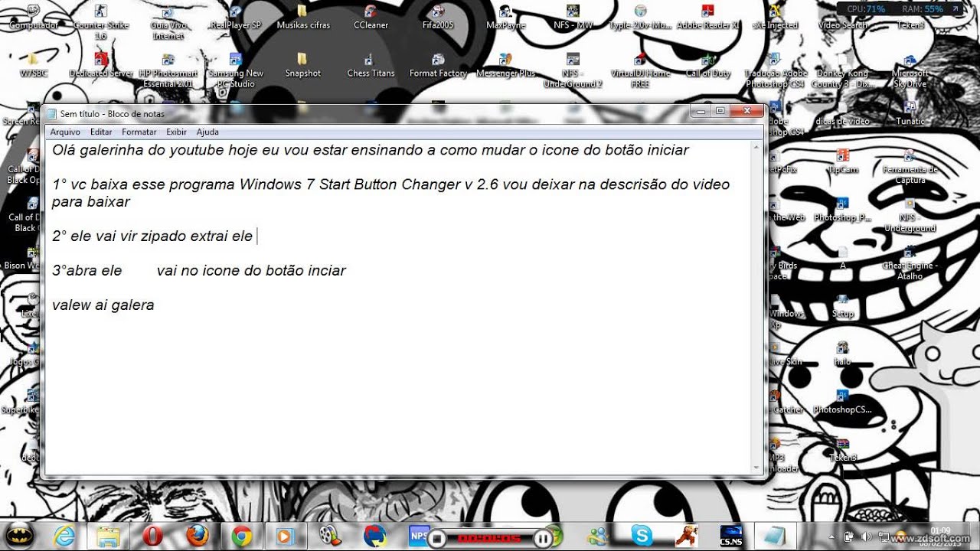This screenshot has width=980, height=551.
Task: Select the Tunatic desktop icon
Action: point(910,113)
